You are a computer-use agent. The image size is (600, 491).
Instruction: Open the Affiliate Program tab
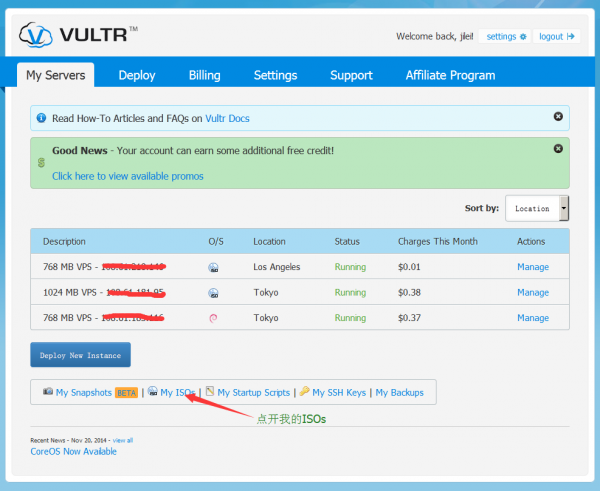pos(450,75)
